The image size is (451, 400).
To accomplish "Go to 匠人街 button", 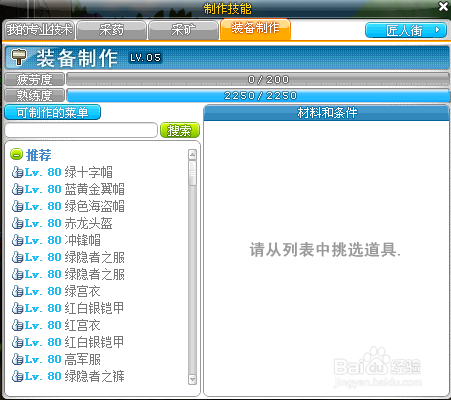I will pos(406,31).
